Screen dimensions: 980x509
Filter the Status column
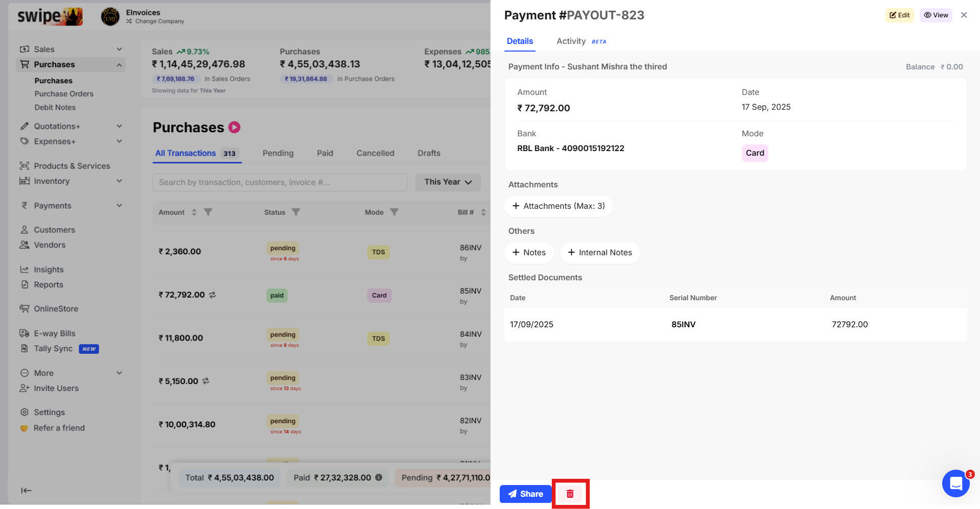point(296,212)
